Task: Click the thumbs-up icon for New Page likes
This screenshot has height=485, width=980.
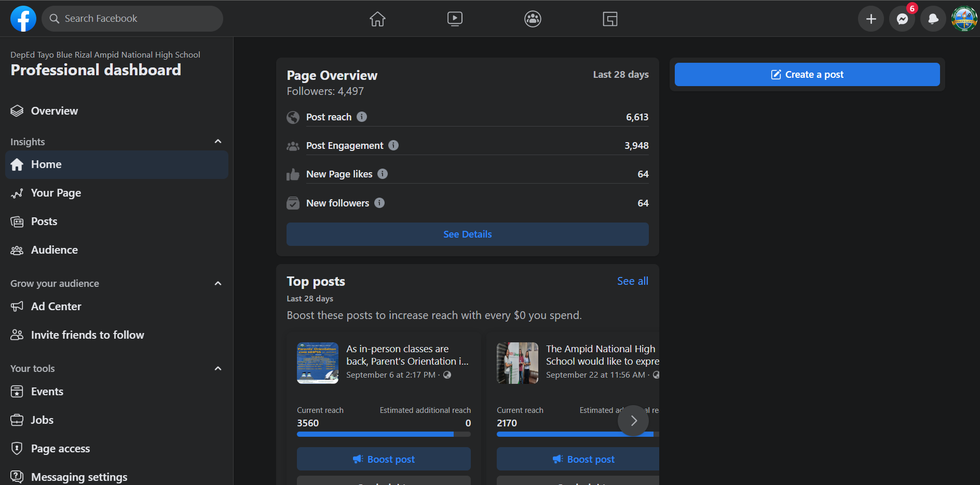Action: tap(293, 174)
